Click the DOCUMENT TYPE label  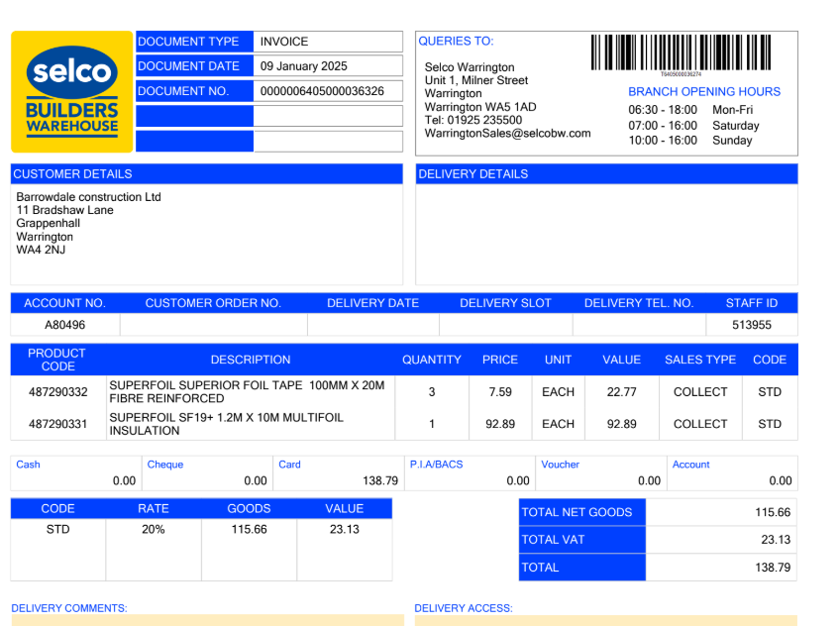point(188,42)
